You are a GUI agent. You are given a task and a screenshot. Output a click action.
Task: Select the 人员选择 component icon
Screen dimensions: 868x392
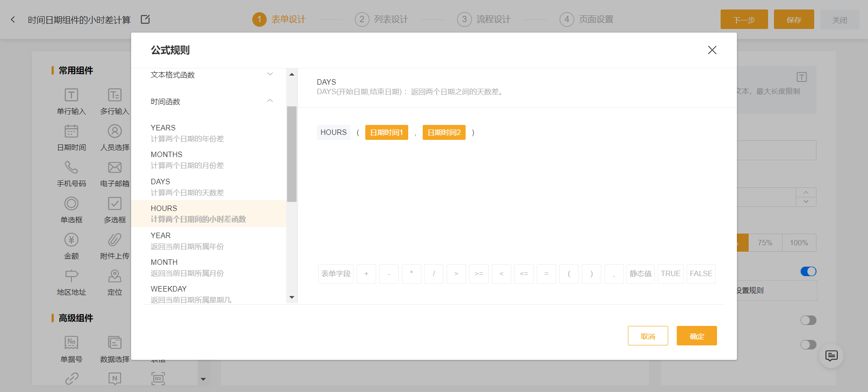pyautogui.click(x=115, y=131)
